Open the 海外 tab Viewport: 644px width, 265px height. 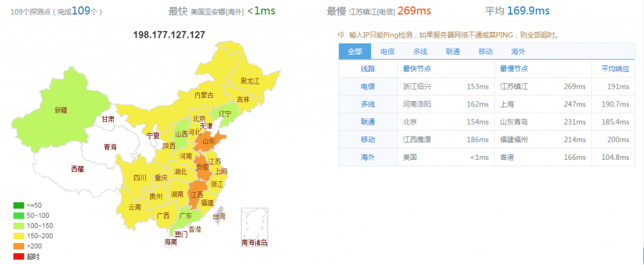pos(518,52)
